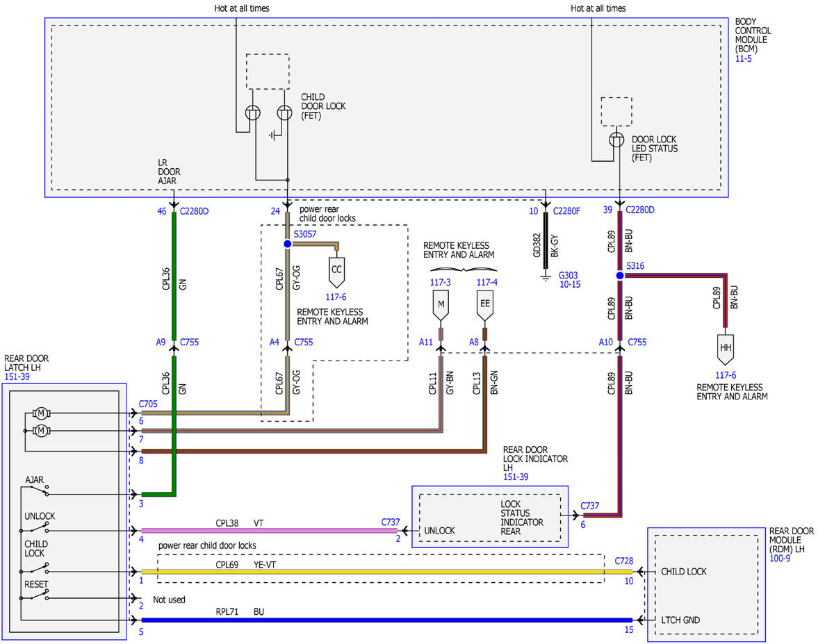The width and height of the screenshot is (834, 644).
Task: Click pin A11 label
Action: coord(426,342)
